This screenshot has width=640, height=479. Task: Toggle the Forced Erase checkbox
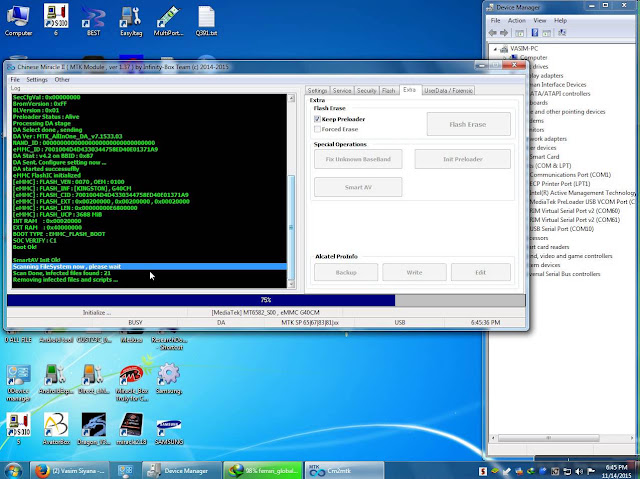(317, 129)
